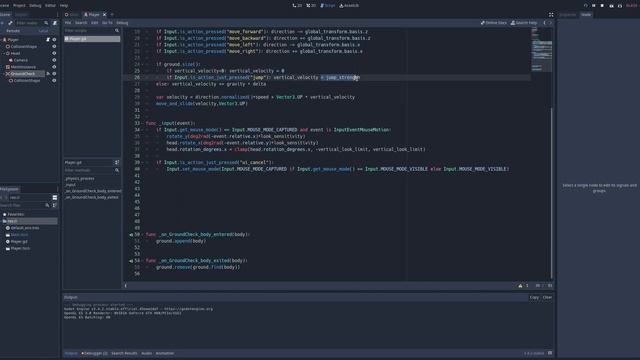
Task: Open the Editor menu
Action: pos(50,5)
